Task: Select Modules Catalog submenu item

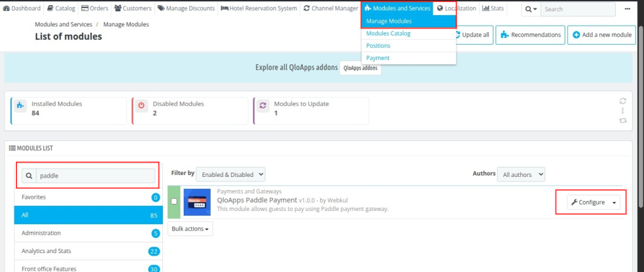Action: [409, 33]
